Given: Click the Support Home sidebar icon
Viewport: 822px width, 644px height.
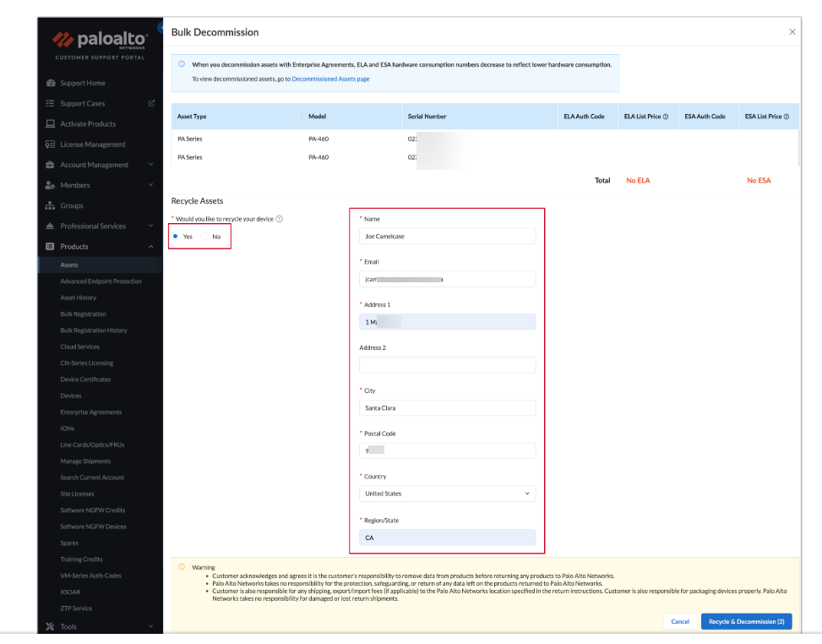Looking at the screenshot, I should pos(51,83).
